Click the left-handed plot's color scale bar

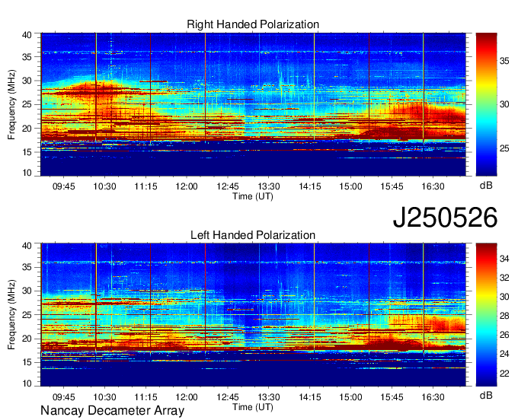[486, 315]
